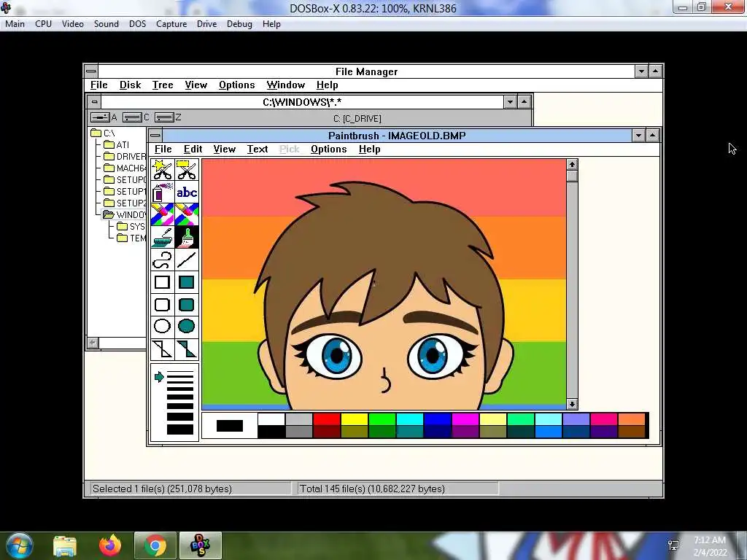
Task: Select the DRIVER folder in tree
Action: [125, 156]
